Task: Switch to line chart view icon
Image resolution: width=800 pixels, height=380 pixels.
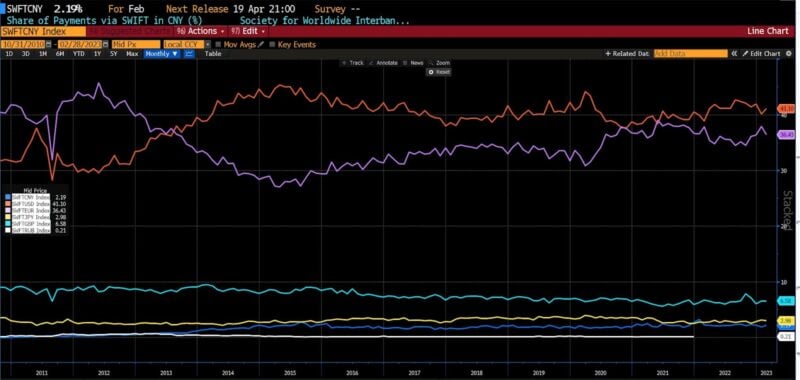Action: (189, 53)
